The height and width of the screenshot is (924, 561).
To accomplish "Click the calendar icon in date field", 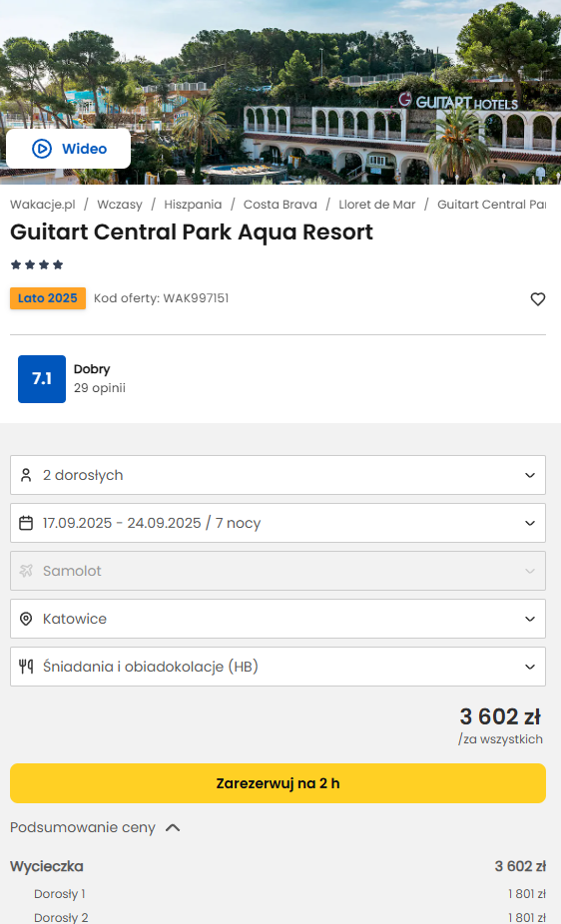I will click(x=26, y=523).
